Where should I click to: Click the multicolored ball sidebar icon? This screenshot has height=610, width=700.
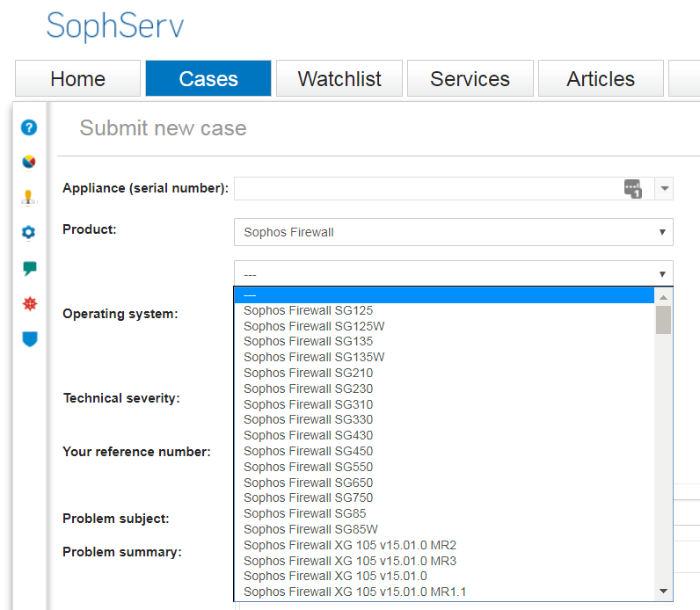(29, 163)
